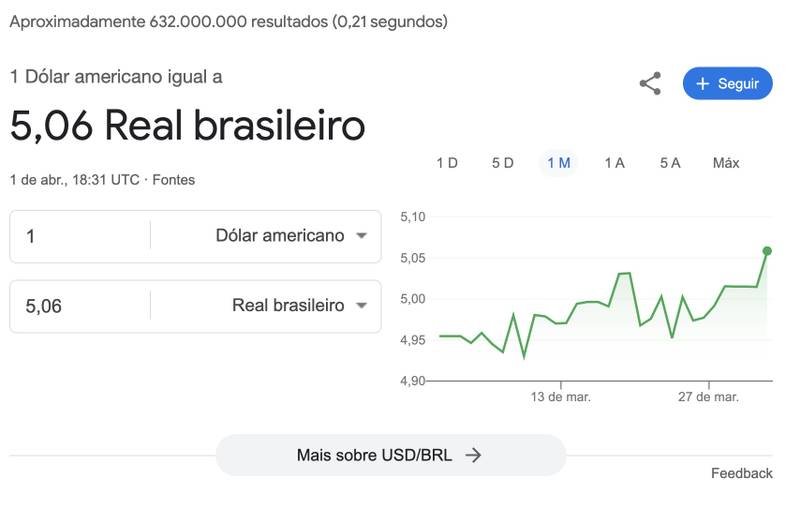Click the Fontes link

[173, 180]
